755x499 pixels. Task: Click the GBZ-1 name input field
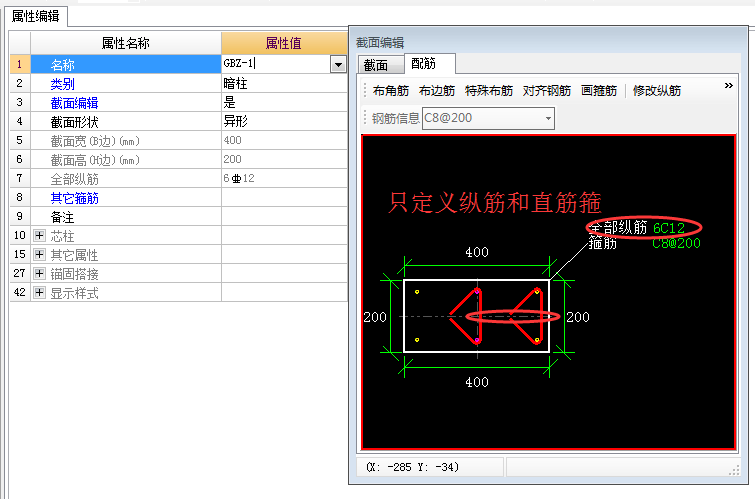point(276,64)
